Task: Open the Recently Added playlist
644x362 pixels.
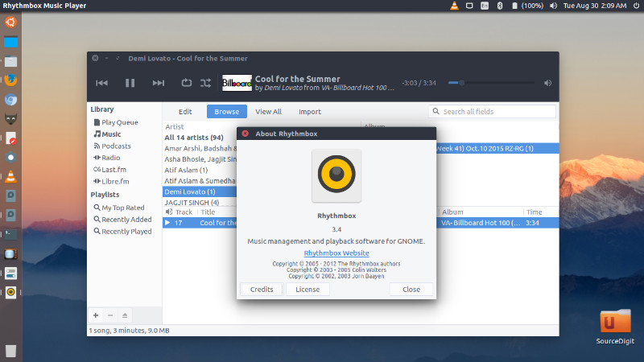Action: pyautogui.click(x=122, y=220)
